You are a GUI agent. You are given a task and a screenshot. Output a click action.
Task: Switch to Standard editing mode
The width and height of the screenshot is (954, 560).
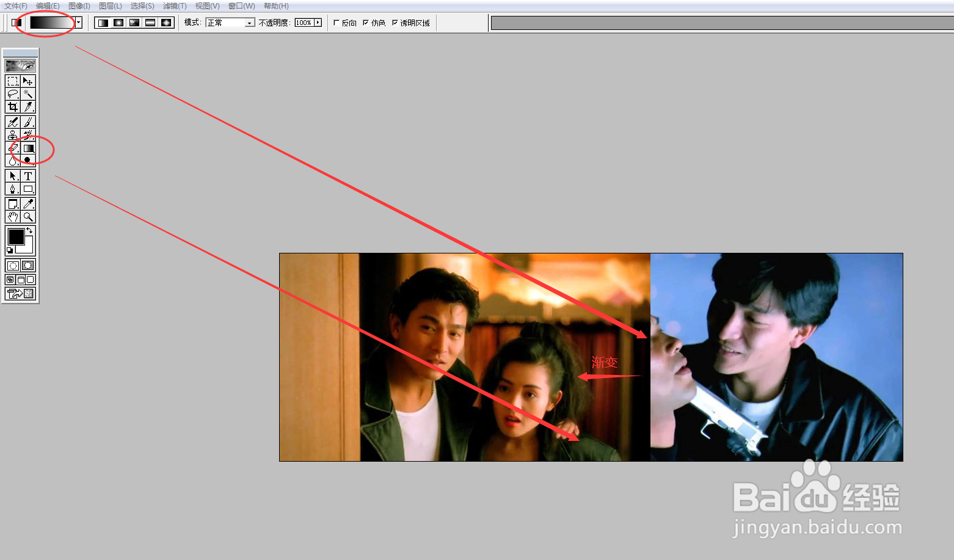point(13,266)
